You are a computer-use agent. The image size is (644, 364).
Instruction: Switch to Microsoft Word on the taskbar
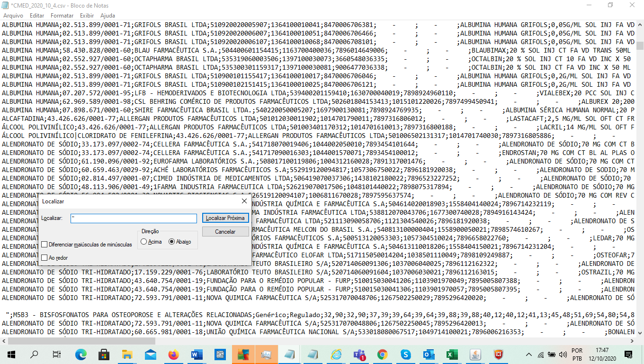click(x=197, y=354)
